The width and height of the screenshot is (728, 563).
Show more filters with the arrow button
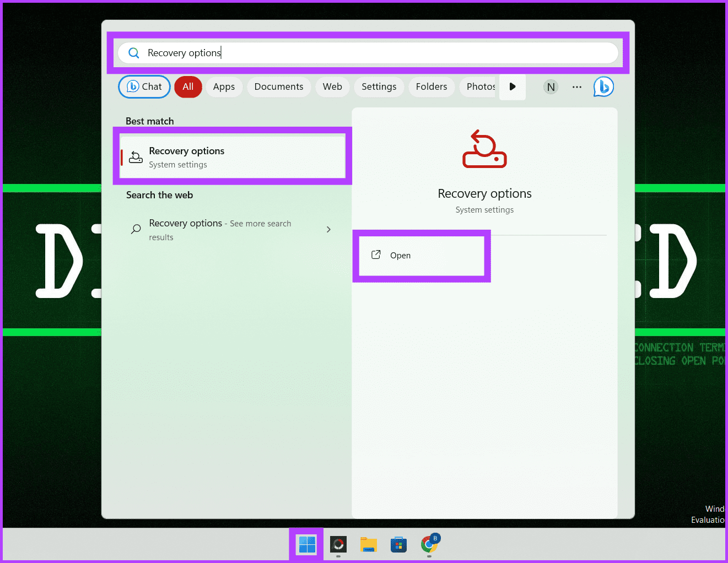coord(513,86)
